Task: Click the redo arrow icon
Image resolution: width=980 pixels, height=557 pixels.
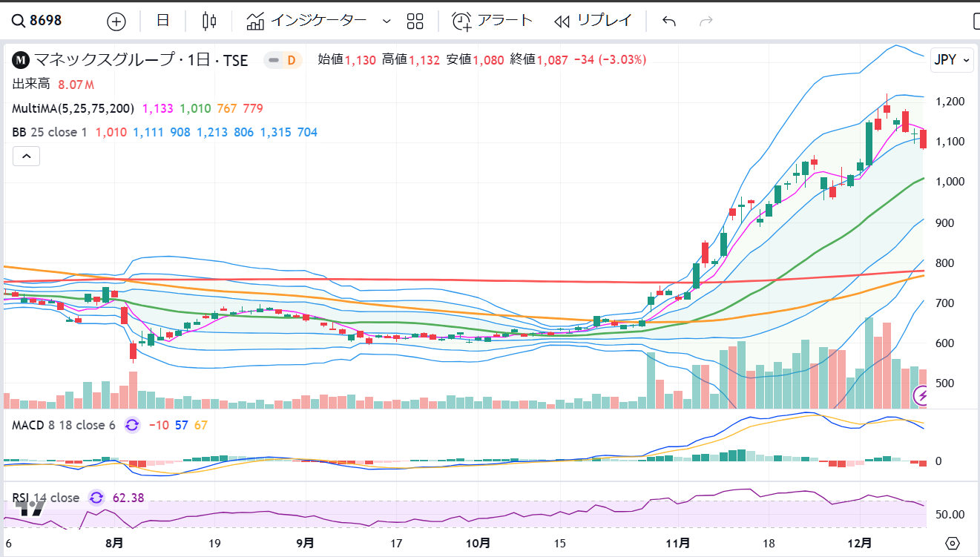Action: click(706, 22)
